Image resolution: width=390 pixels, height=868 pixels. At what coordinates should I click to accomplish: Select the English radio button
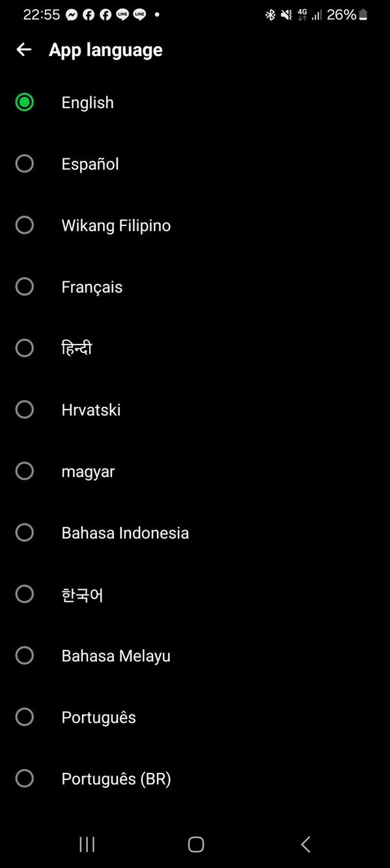point(25,102)
